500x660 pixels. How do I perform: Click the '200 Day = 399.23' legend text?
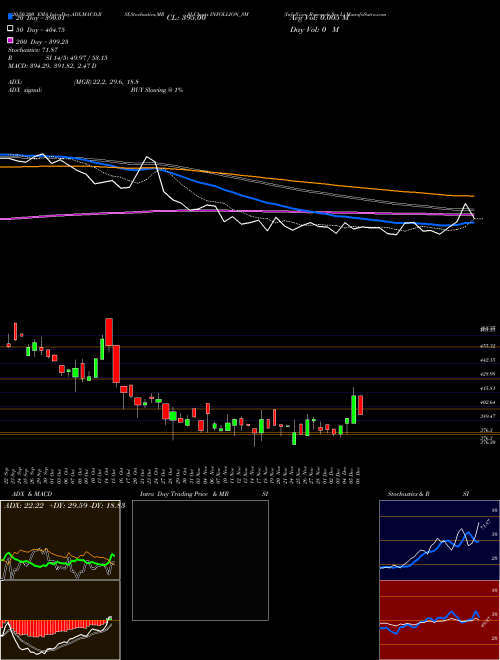coord(42,42)
